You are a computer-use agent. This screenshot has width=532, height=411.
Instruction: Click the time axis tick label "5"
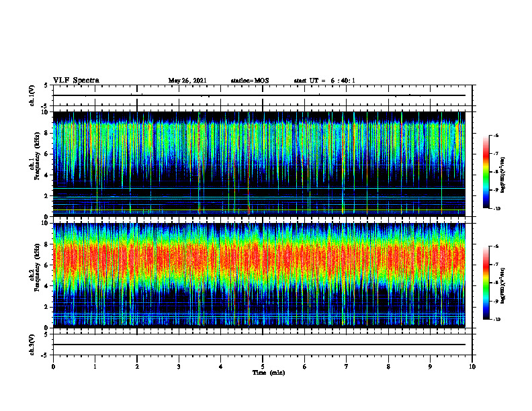point(263,367)
